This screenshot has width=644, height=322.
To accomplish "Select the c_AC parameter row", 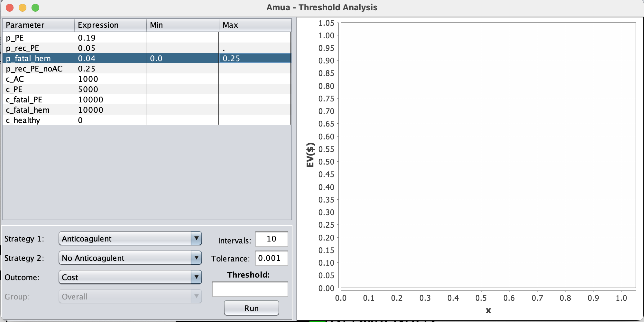I will [38, 79].
